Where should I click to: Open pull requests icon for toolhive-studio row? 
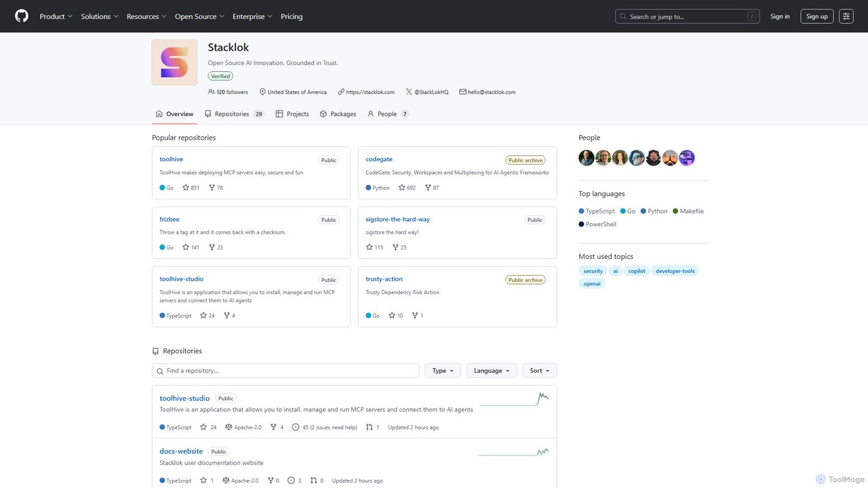[370, 428]
